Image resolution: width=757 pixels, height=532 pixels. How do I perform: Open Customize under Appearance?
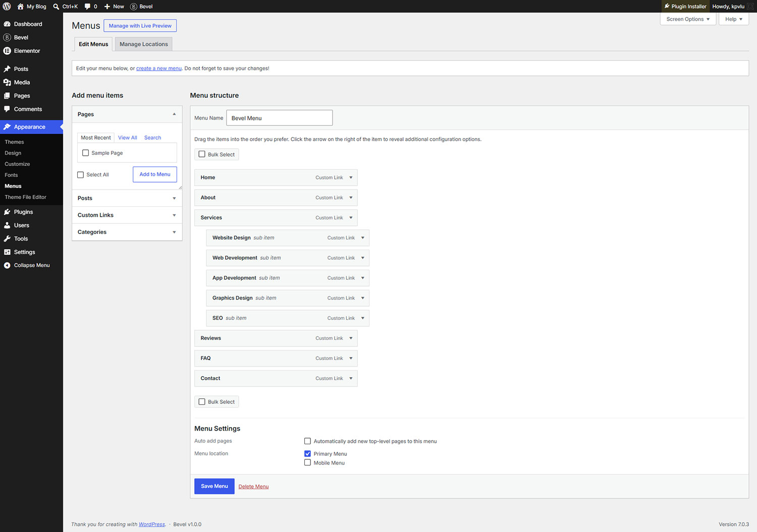17,164
